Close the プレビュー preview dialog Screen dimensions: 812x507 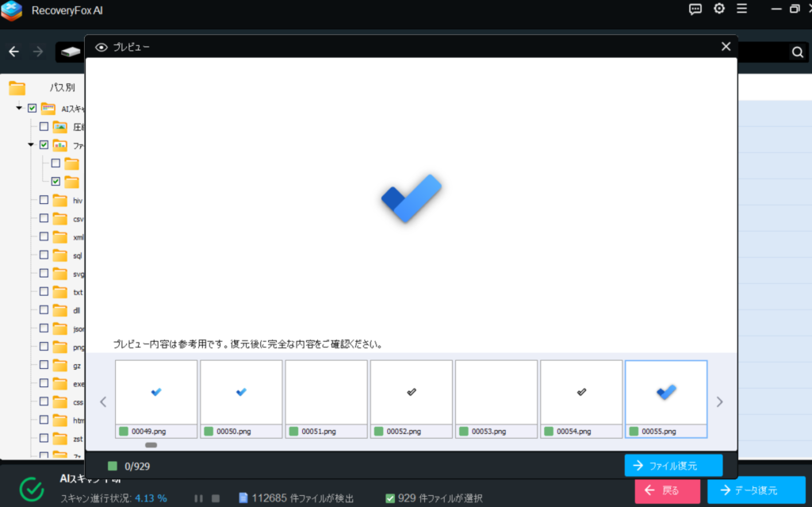click(x=726, y=47)
